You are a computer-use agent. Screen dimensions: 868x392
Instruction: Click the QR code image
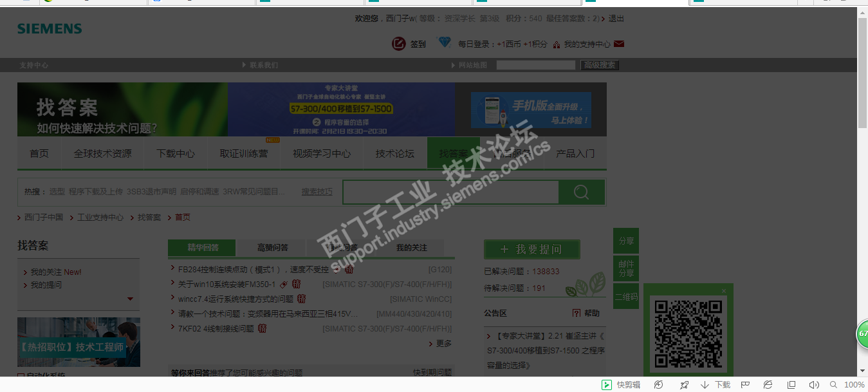tap(688, 333)
